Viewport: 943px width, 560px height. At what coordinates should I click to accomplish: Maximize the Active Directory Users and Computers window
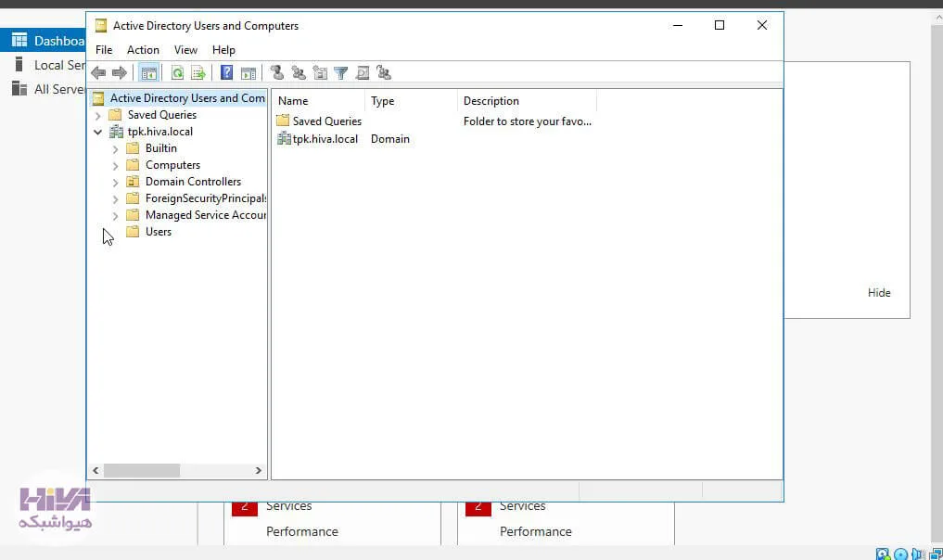click(720, 25)
